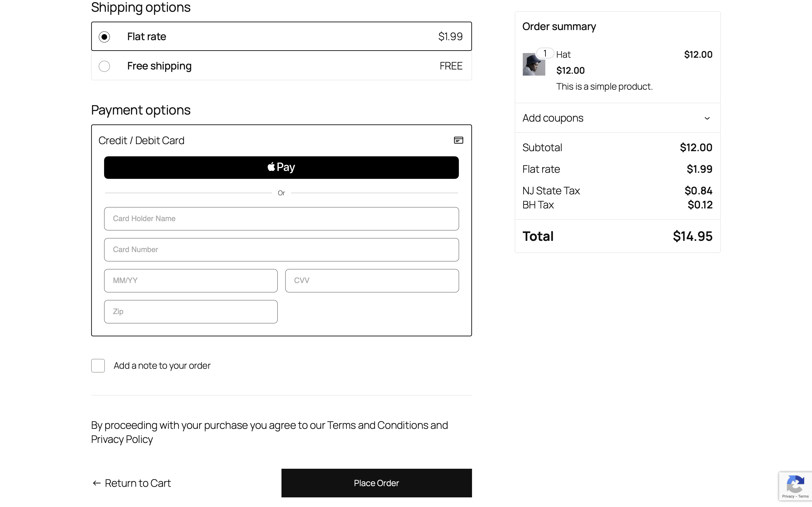Select the Payment options section header

click(141, 110)
